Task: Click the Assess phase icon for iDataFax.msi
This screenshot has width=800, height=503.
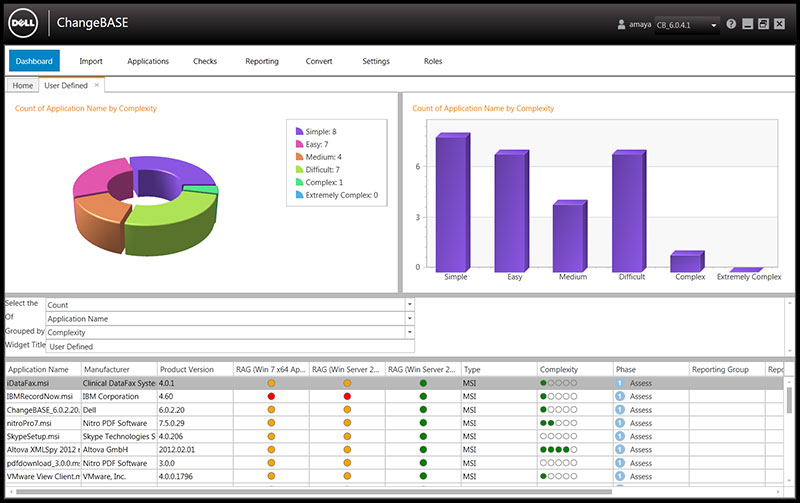Action: pyautogui.click(x=620, y=383)
